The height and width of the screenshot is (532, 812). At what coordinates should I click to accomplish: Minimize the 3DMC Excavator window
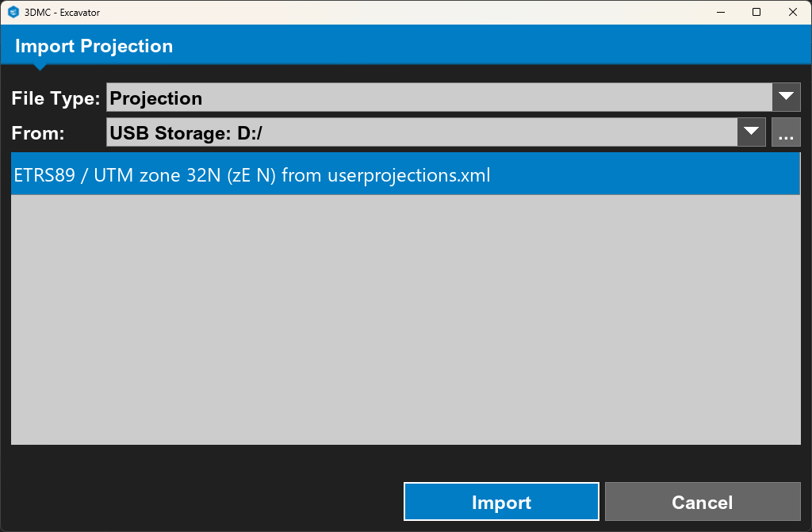tap(720, 12)
